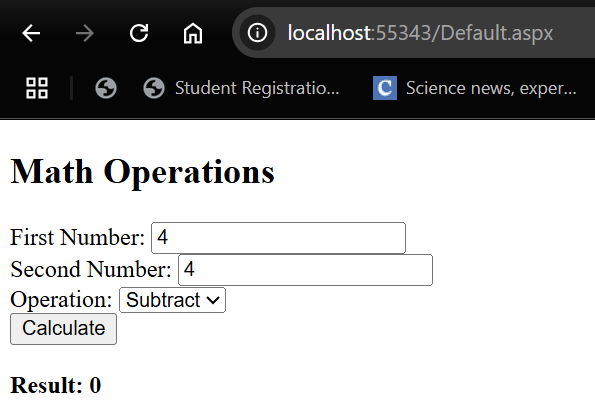Screen dimensions: 595x406
Task: Open the apps grid in bookmarks bar
Action: point(37,88)
